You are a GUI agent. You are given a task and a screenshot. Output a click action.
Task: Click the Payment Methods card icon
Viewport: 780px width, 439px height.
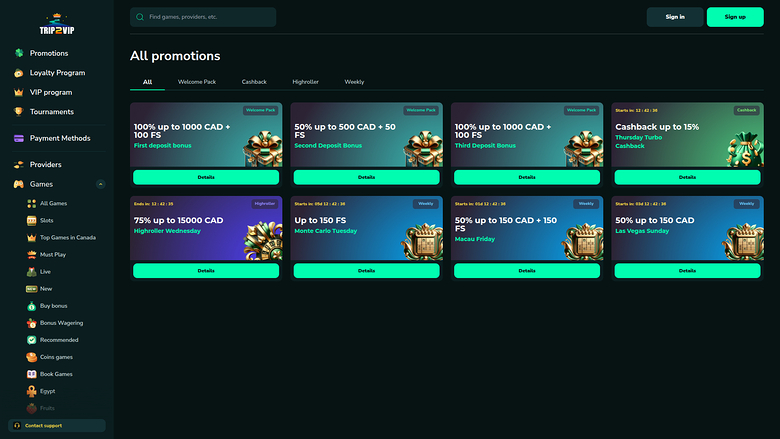click(19, 138)
